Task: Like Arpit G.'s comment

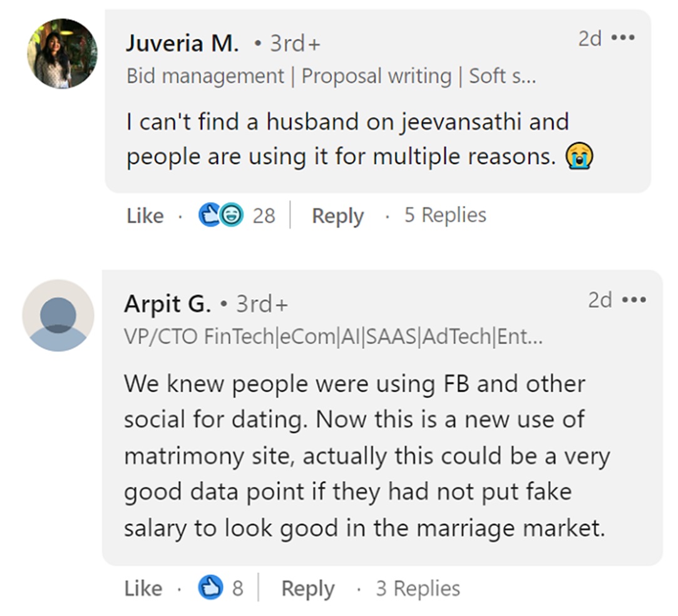Action: 143,588
